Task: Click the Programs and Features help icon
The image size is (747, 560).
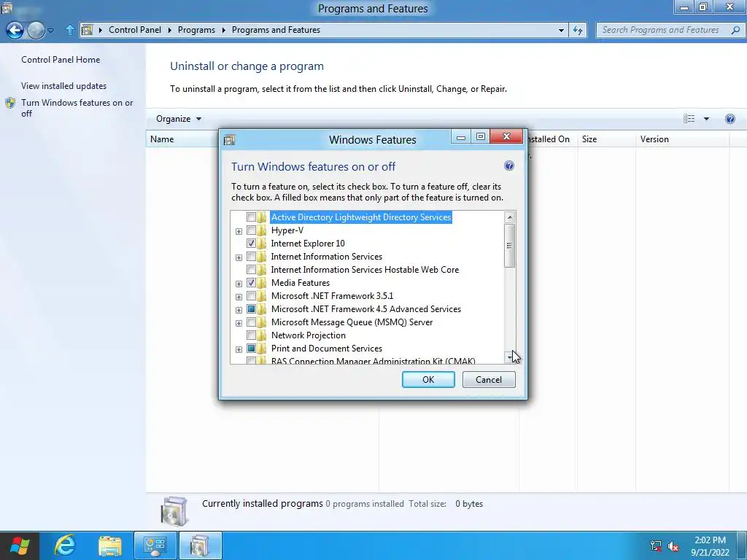Action: [x=729, y=119]
